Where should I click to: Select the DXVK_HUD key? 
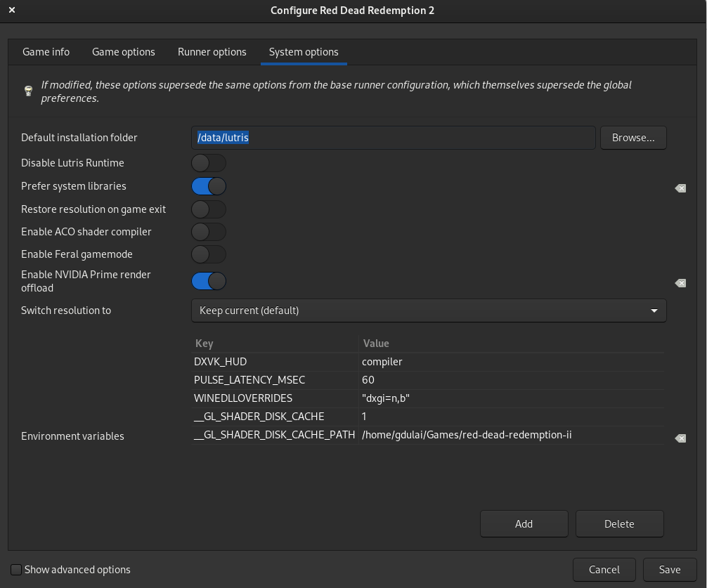275,362
